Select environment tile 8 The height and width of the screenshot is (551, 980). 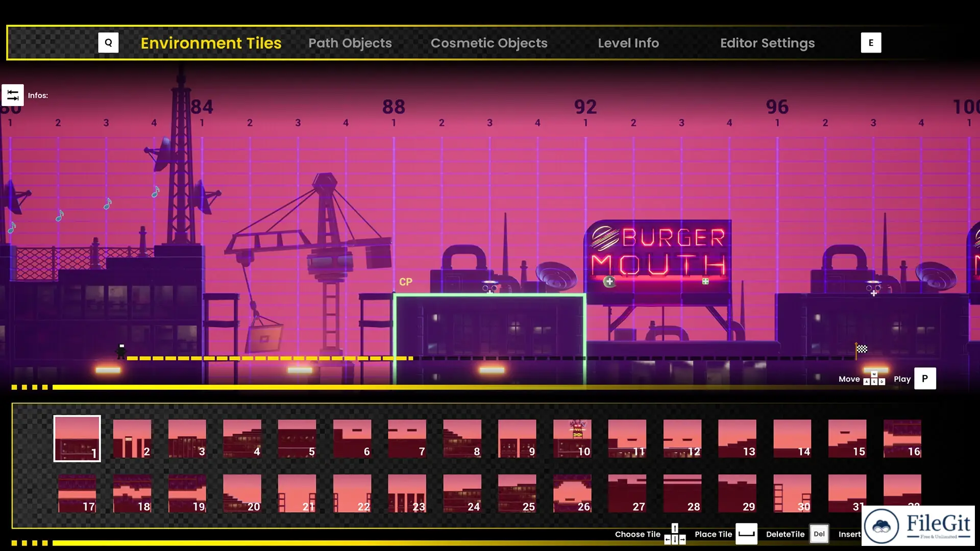click(x=462, y=438)
